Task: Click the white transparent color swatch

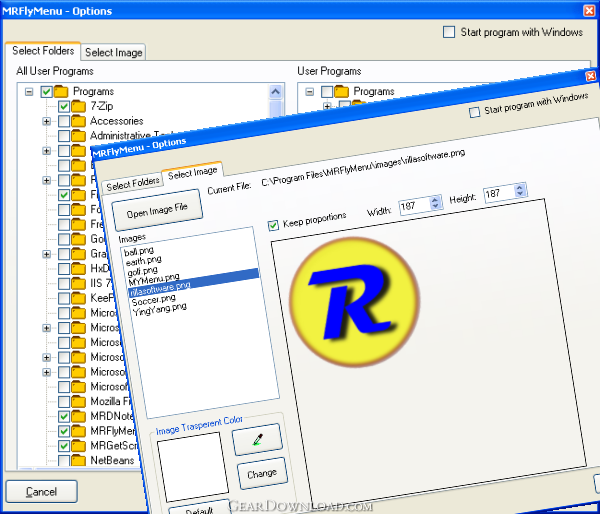Action: (193, 467)
